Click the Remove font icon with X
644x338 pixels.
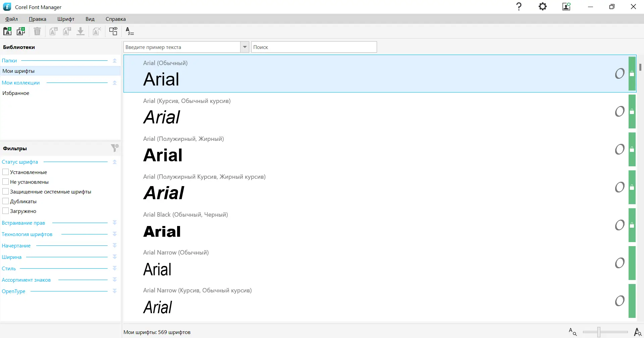pyautogui.click(x=97, y=31)
